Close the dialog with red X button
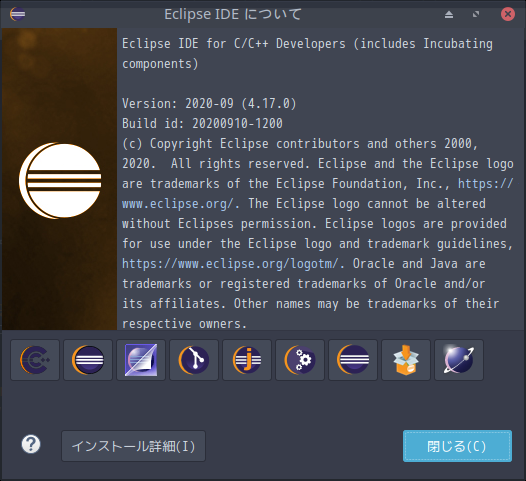526x481 pixels. [508, 14]
